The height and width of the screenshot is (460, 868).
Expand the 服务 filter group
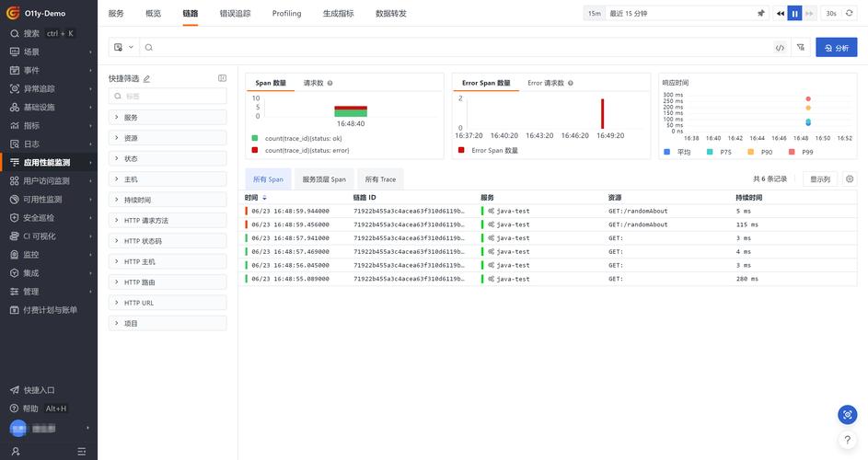168,118
